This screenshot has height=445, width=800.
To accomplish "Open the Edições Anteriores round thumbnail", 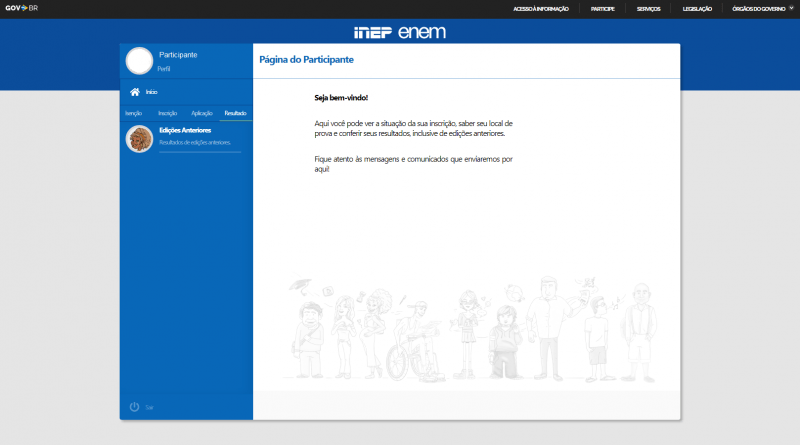I will (x=139, y=139).
